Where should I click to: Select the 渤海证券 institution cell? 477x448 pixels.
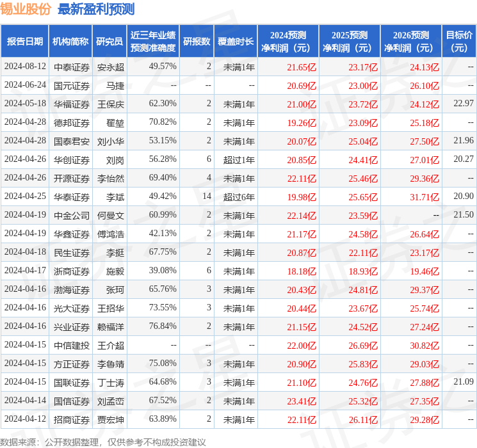[x=72, y=290]
